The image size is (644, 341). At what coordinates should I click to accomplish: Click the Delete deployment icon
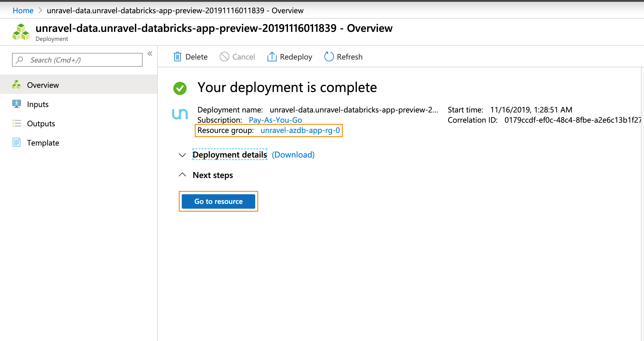[178, 57]
